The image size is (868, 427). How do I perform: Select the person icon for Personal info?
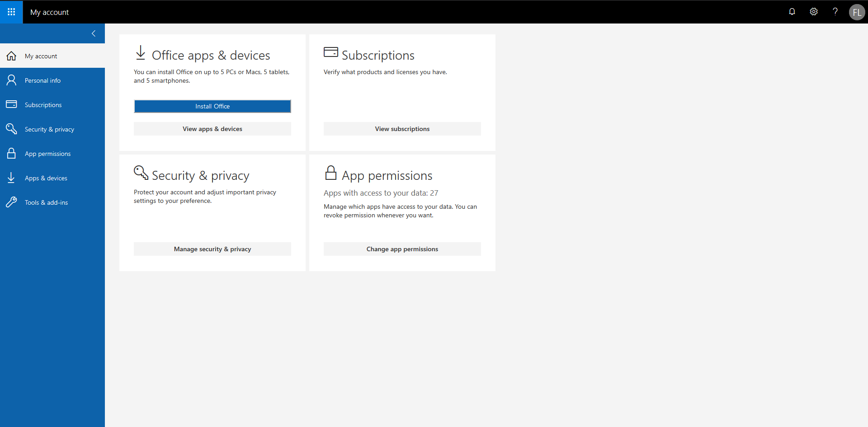(x=11, y=80)
